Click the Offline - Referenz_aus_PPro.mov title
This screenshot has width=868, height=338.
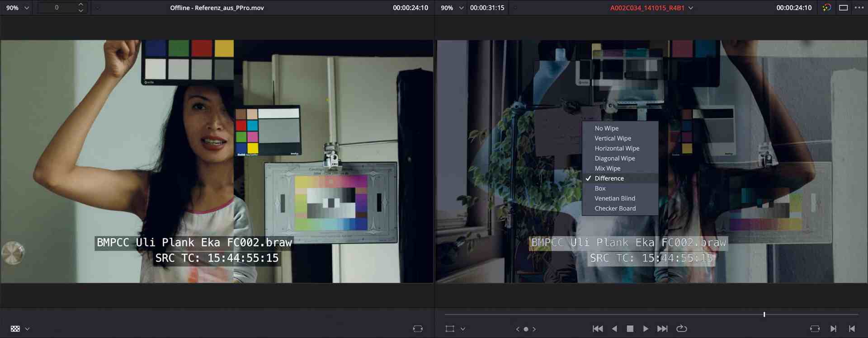[217, 8]
